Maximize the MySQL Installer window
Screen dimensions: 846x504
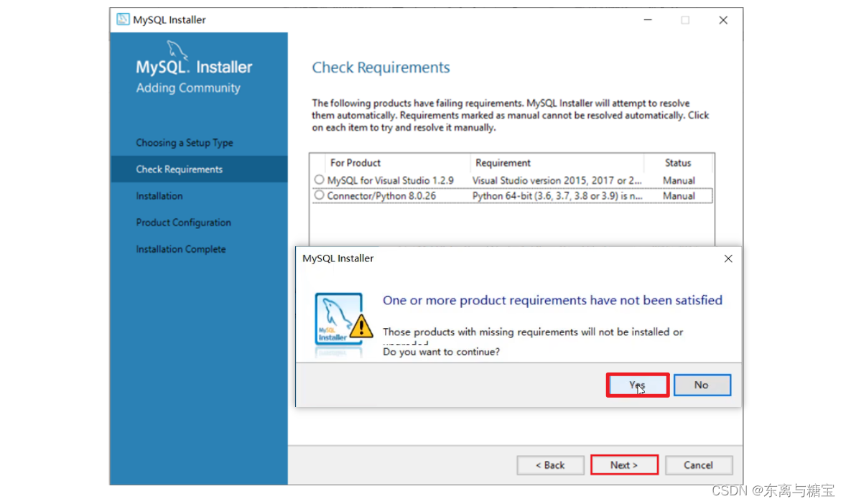click(x=685, y=20)
